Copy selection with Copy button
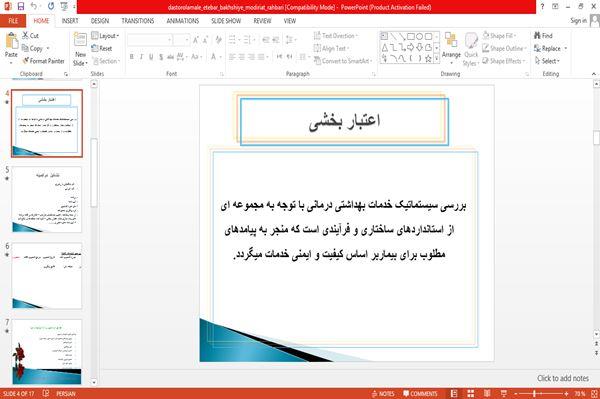Image resolution: width=600 pixels, height=399 pixels. pyautogui.click(x=32, y=48)
